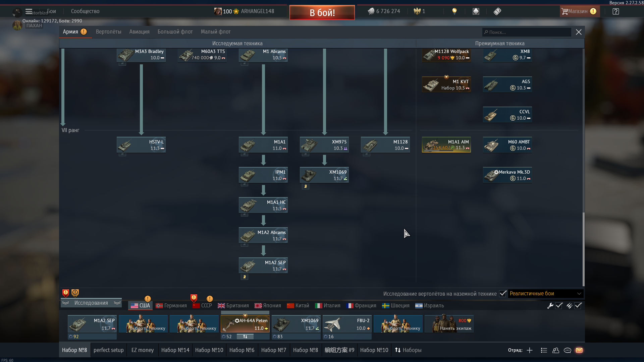Select the XM975 vehicle card
Image resolution: width=644 pixels, height=362 pixels.
(x=324, y=145)
